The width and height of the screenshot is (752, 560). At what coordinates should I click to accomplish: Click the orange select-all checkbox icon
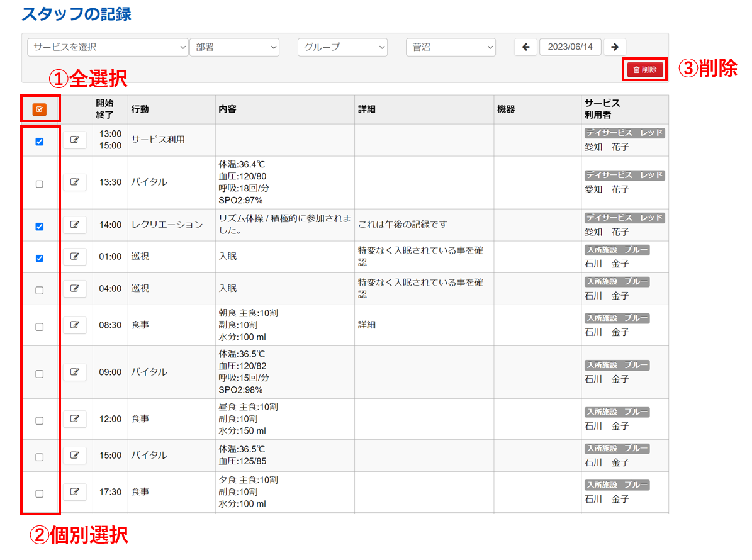pos(40,109)
